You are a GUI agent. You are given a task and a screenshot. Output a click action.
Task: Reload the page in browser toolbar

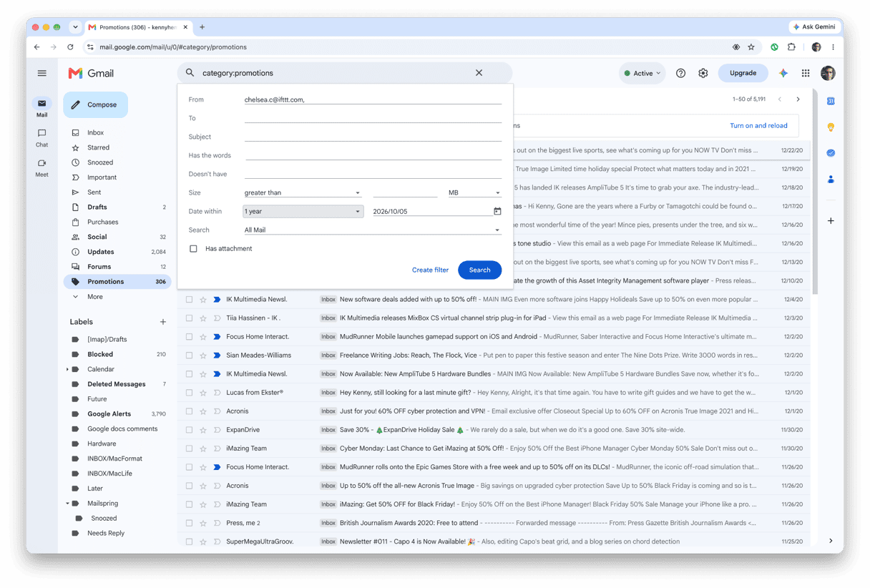point(70,47)
